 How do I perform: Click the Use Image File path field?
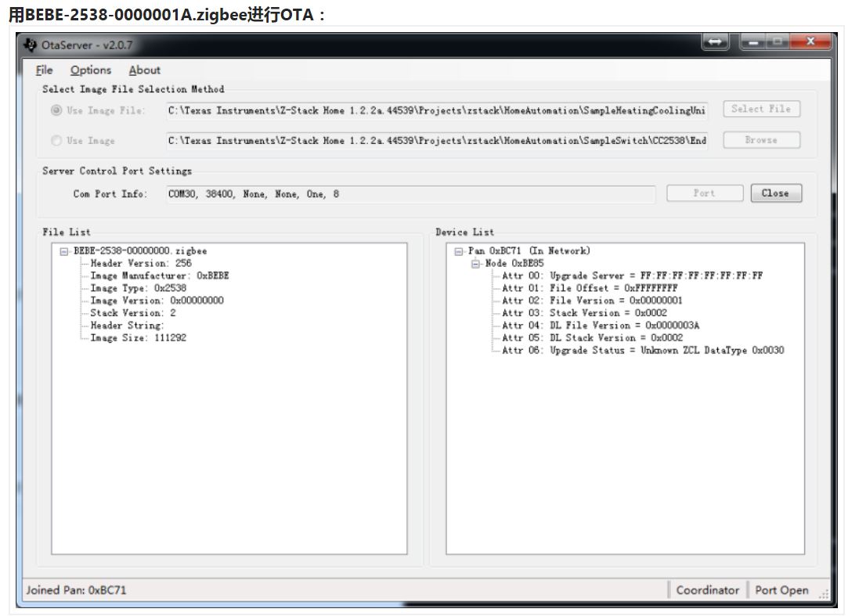click(437, 110)
